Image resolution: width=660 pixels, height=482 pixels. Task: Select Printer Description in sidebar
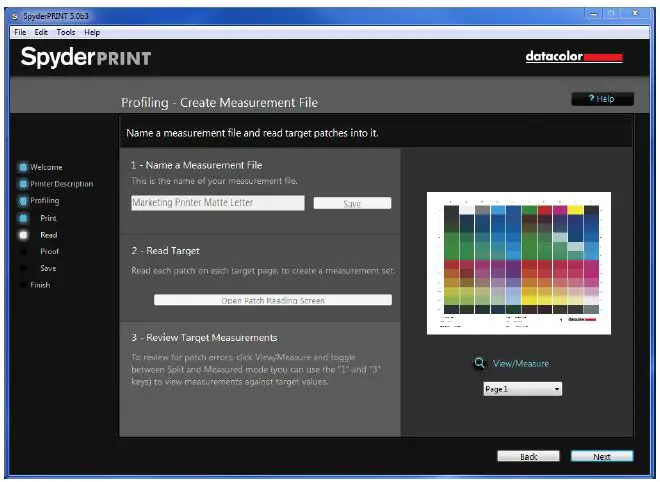click(x=61, y=184)
